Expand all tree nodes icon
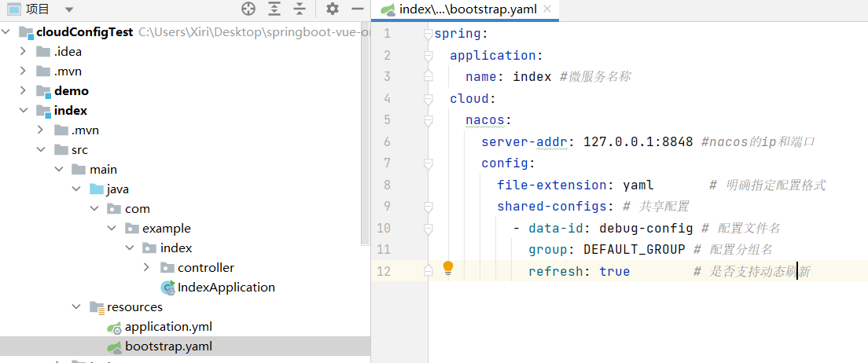This screenshot has height=363, width=868. point(274,9)
